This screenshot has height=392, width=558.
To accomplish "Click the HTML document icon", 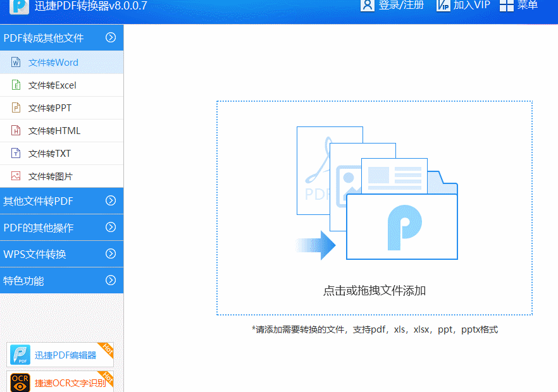I will [16, 130].
